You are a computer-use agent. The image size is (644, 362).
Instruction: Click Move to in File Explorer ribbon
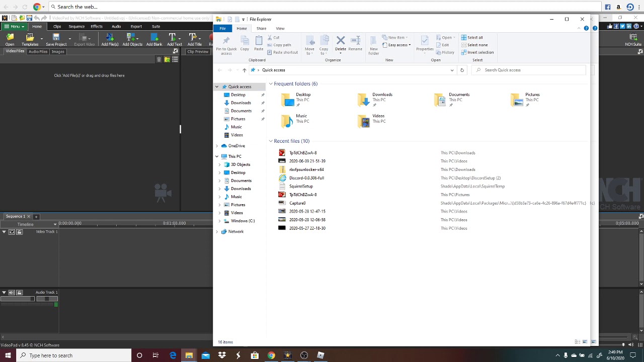[x=309, y=45]
